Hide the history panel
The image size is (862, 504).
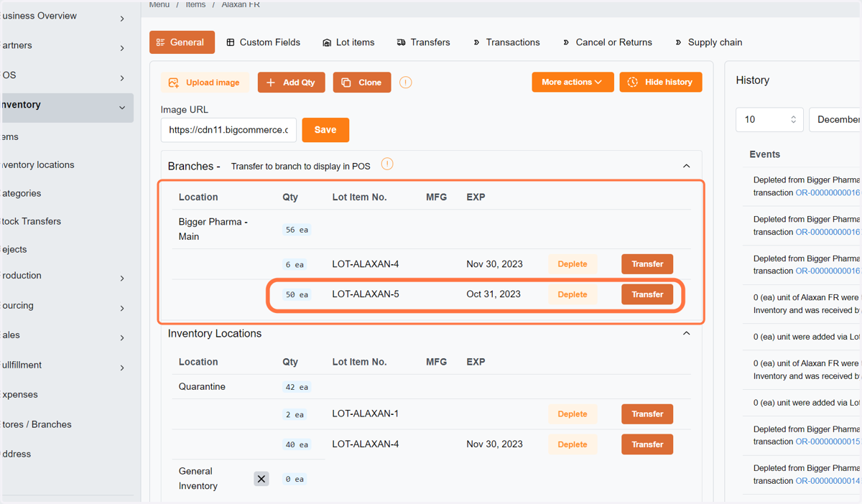pyautogui.click(x=661, y=82)
